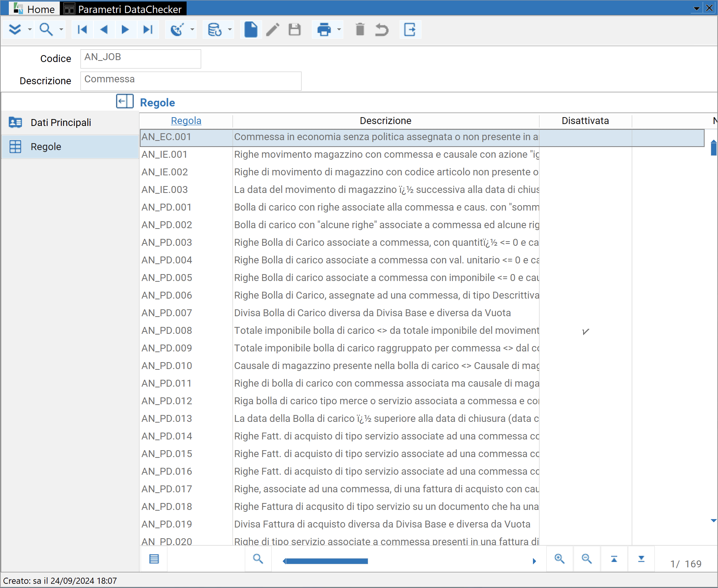Screen dimensions: 718x588
Task: Sort by the Regola column link
Action: pos(186,121)
